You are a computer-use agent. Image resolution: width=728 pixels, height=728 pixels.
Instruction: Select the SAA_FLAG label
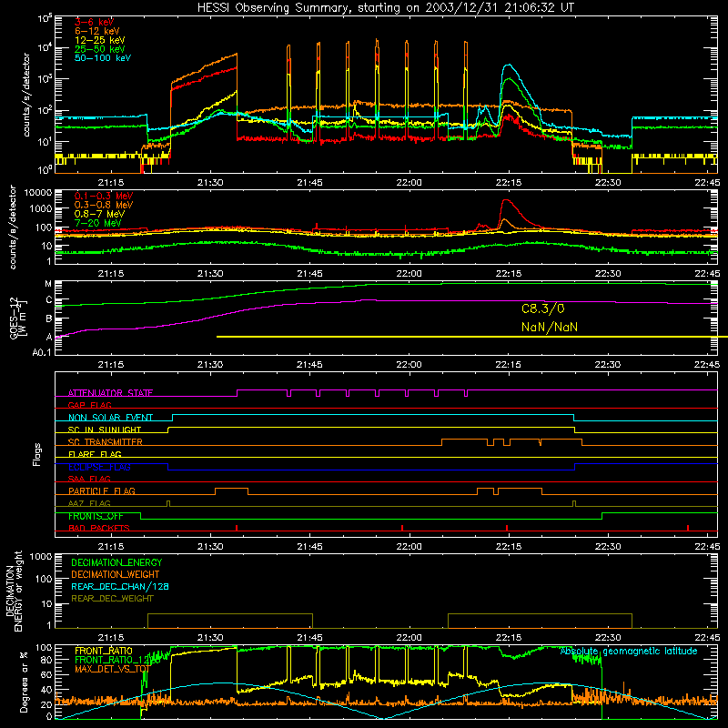89,479
